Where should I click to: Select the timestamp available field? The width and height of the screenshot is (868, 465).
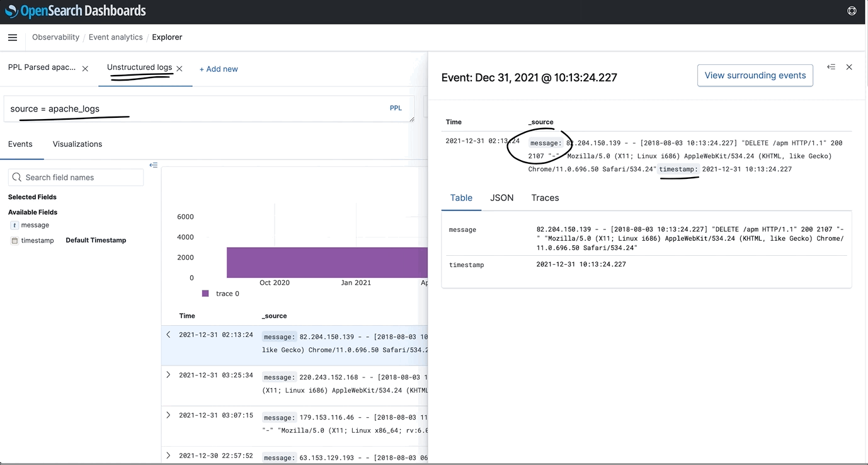[37, 241]
